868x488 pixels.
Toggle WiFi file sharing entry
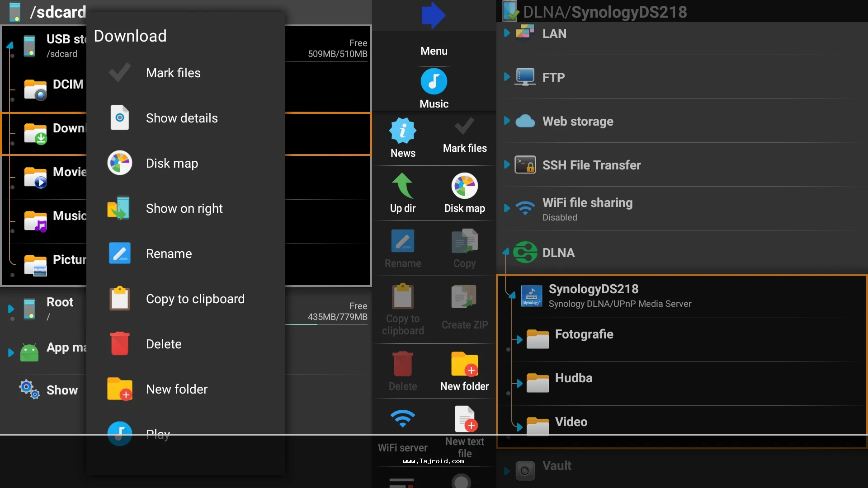(x=587, y=208)
